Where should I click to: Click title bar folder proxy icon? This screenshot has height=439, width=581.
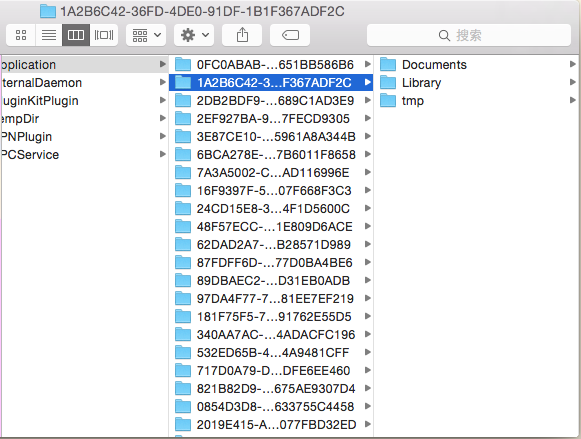coord(48,11)
